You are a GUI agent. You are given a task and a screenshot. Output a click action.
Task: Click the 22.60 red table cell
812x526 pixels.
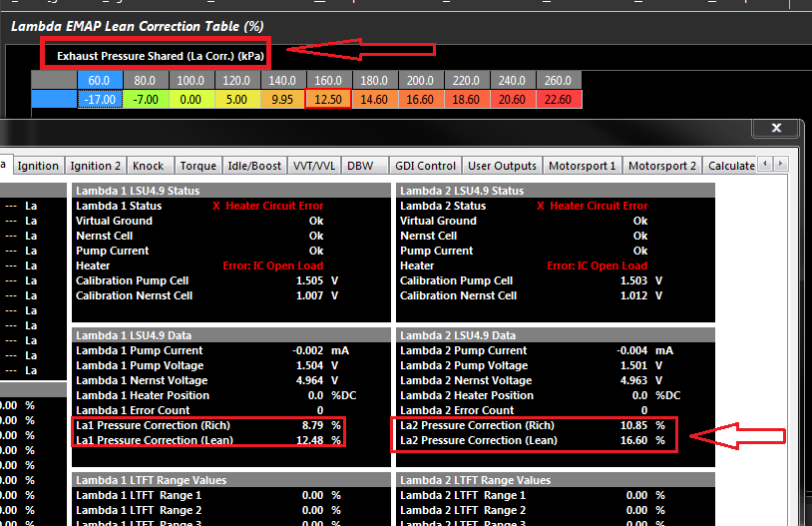pyautogui.click(x=559, y=99)
